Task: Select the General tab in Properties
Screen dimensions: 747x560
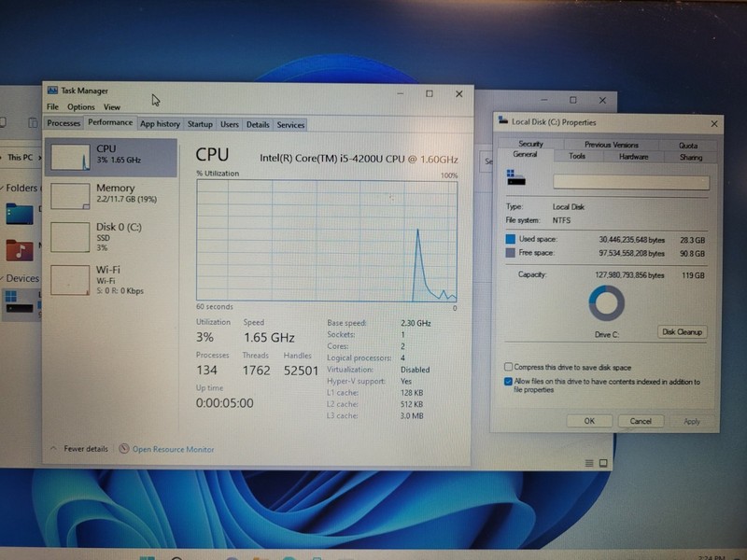Action: point(525,154)
